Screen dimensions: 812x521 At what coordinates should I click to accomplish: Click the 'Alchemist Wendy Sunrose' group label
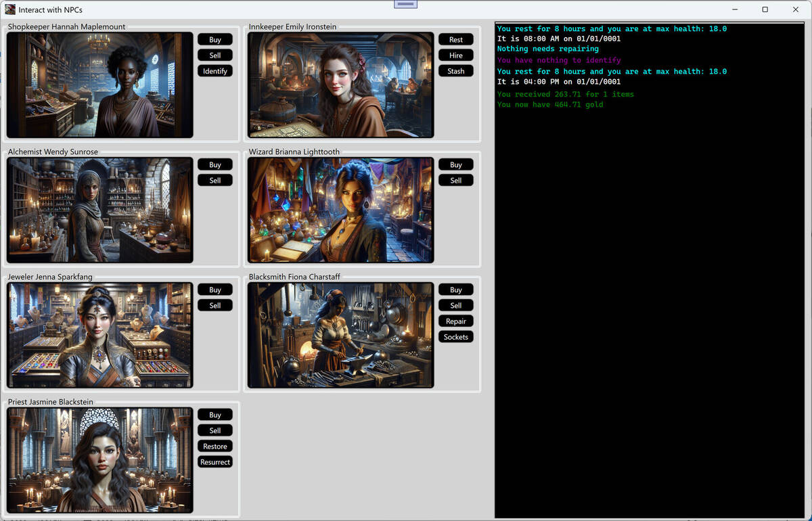pyautogui.click(x=53, y=152)
